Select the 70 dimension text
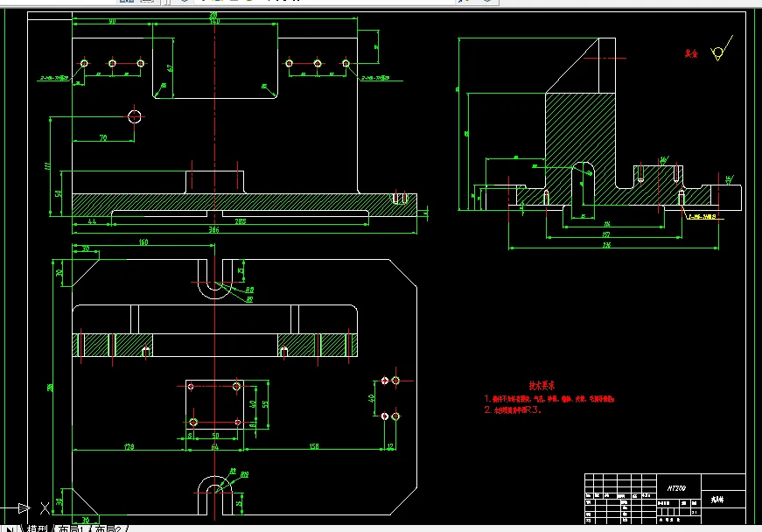Image resolution: width=762 pixels, height=532 pixels. pyautogui.click(x=103, y=138)
